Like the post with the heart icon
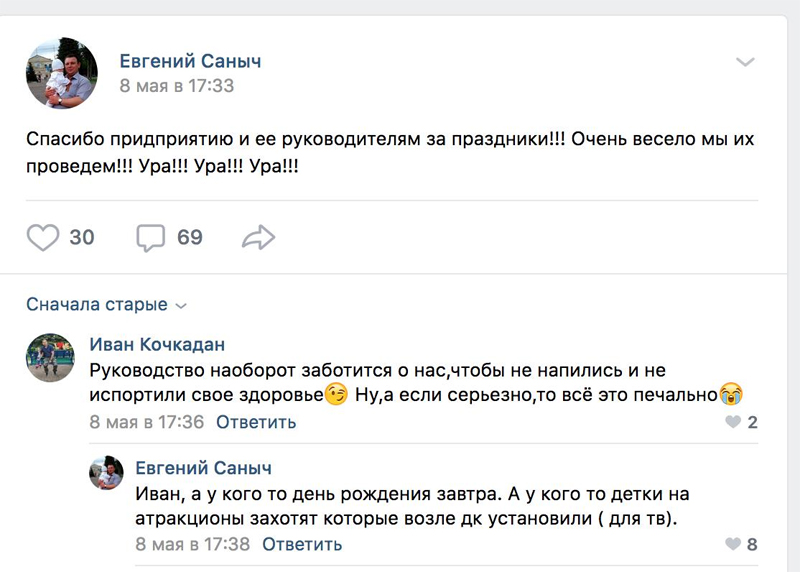The height and width of the screenshot is (572, 800). point(42,237)
